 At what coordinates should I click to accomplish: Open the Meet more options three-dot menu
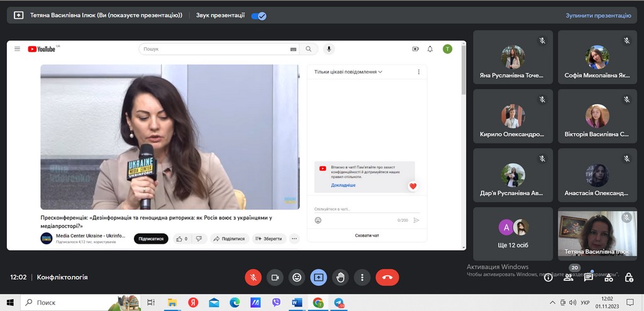[x=362, y=277]
